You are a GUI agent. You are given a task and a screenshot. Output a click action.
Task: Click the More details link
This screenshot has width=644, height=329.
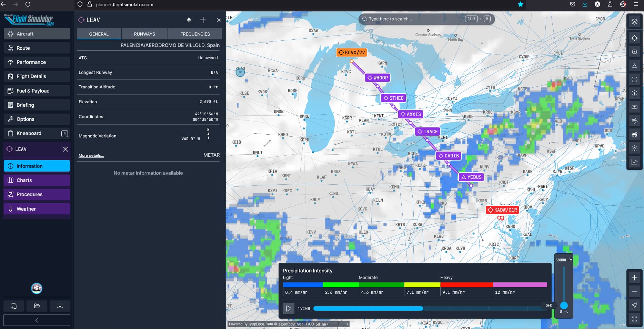91,155
